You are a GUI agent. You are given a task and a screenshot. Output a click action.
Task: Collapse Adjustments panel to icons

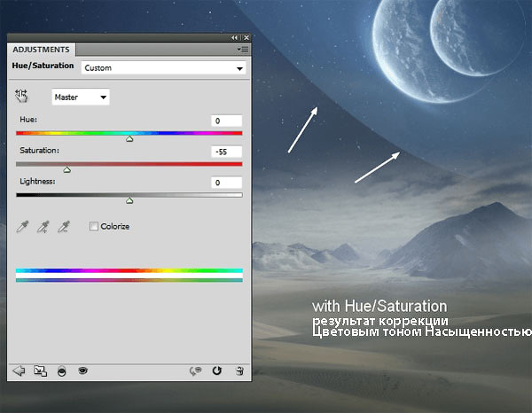pyautogui.click(x=234, y=37)
